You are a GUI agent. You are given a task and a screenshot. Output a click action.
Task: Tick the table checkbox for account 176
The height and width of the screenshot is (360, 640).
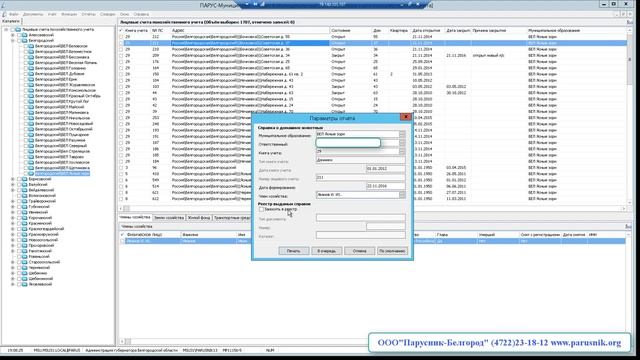(x=121, y=62)
